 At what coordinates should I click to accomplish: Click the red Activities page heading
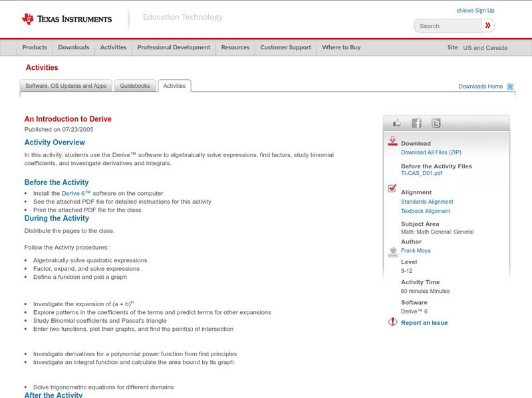point(42,68)
